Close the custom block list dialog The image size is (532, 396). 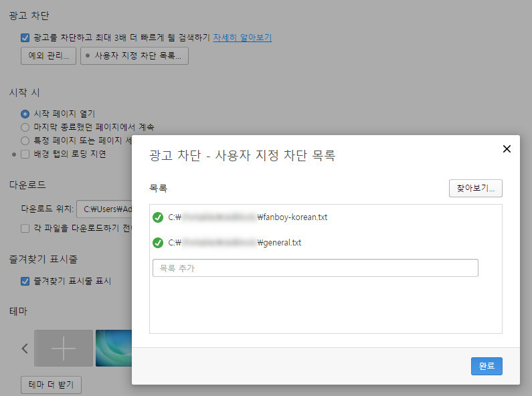(x=507, y=149)
